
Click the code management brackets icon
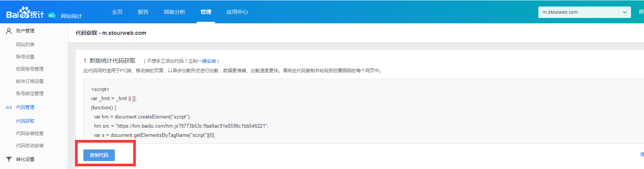pyautogui.click(x=9, y=107)
